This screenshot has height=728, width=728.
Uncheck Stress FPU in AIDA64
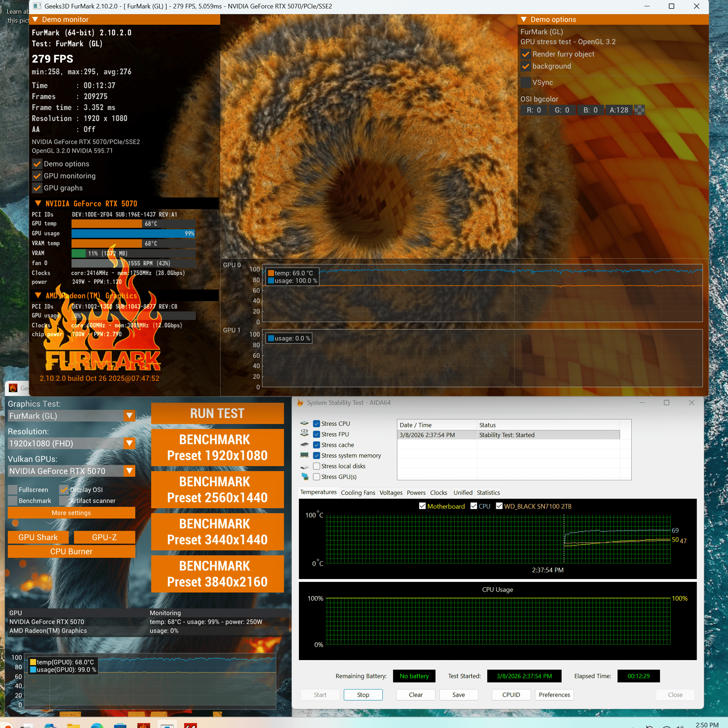pyautogui.click(x=316, y=434)
